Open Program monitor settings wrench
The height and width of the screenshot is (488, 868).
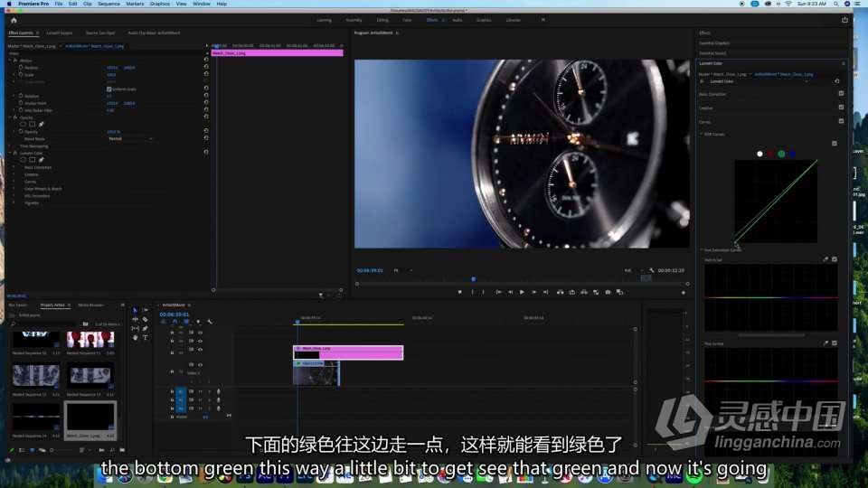click(x=652, y=270)
